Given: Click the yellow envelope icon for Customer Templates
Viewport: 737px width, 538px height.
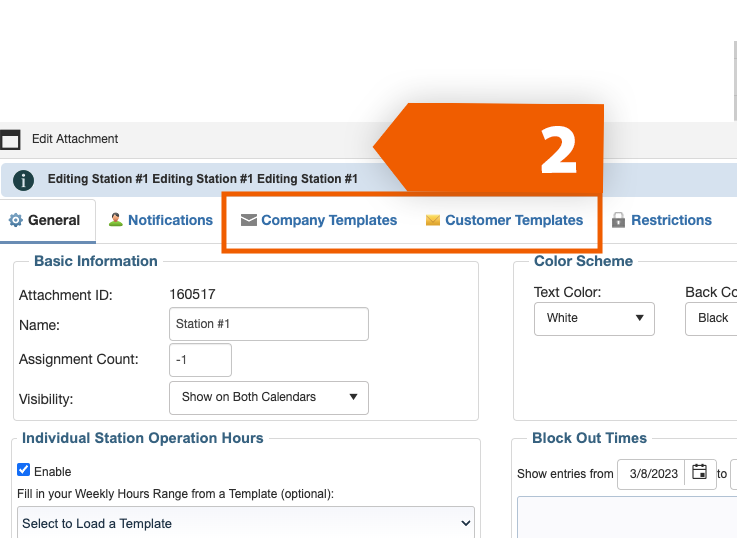Looking at the screenshot, I should click(x=433, y=221).
